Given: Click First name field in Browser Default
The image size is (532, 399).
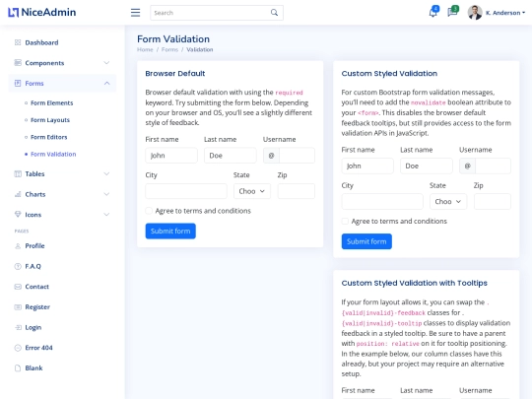Looking at the screenshot, I should pyautogui.click(x=171, y=156).
